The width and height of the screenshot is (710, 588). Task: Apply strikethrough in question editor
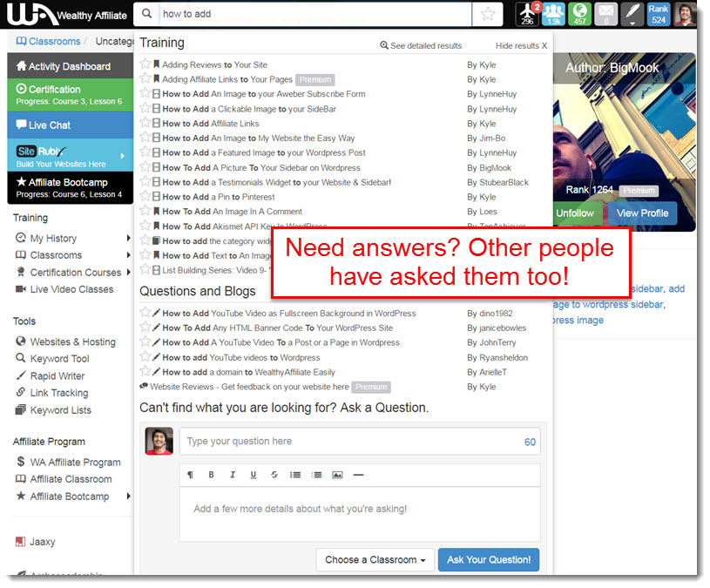[x=274, y=475]
